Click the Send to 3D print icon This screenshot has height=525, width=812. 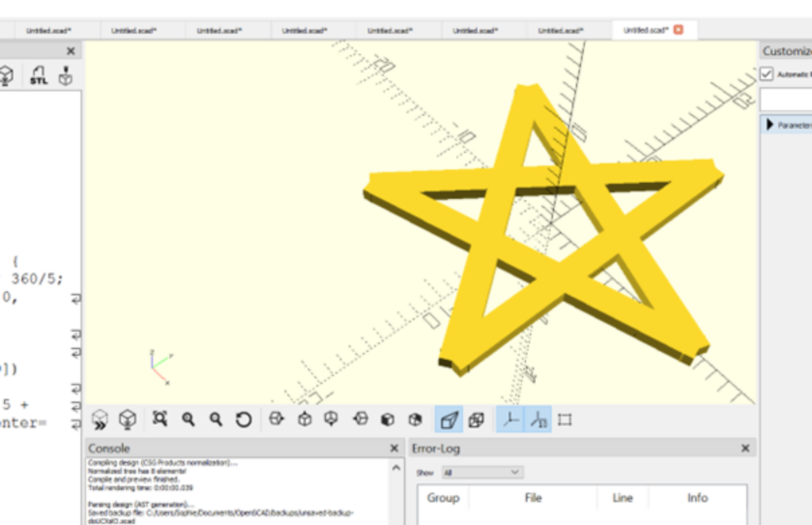click(x=65, y=75)
